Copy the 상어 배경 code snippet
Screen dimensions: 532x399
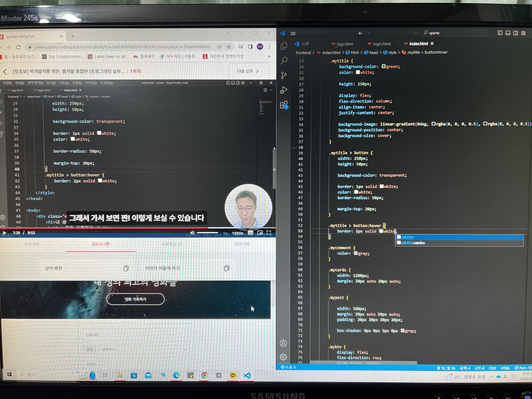[126, 268]
